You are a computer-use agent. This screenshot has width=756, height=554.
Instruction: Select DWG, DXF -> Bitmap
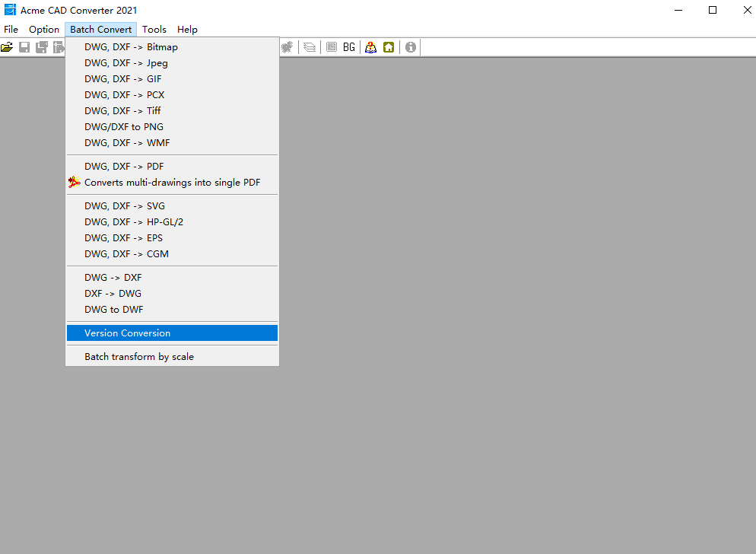(172, 47)
